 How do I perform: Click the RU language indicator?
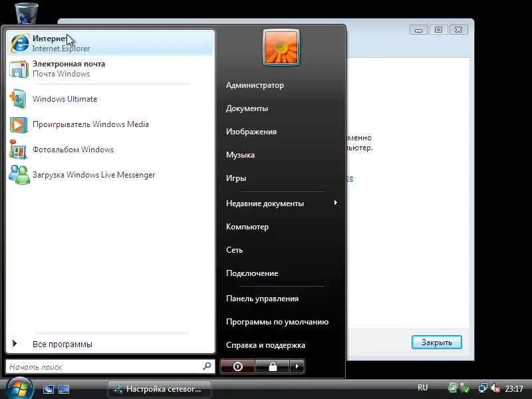click(422, 388)
